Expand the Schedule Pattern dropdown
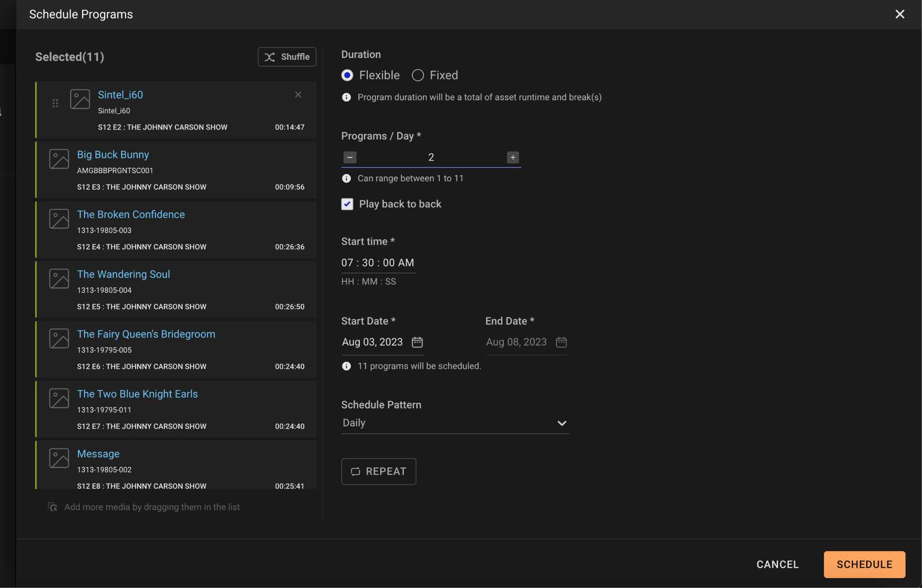922x588 pixels. 455,423
